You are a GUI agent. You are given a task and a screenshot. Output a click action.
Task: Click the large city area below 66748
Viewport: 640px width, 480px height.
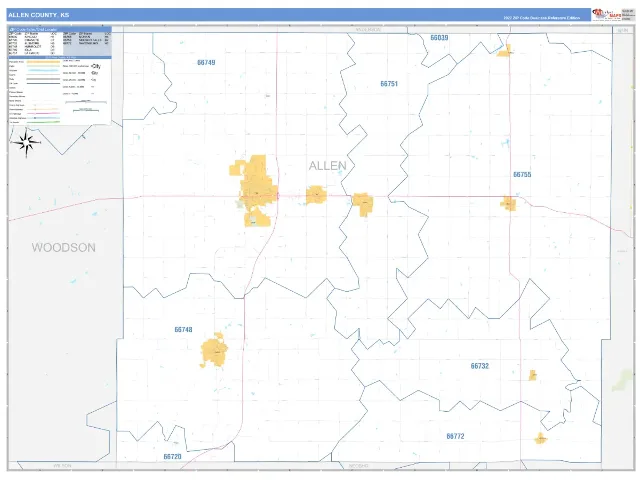[214, 351]
